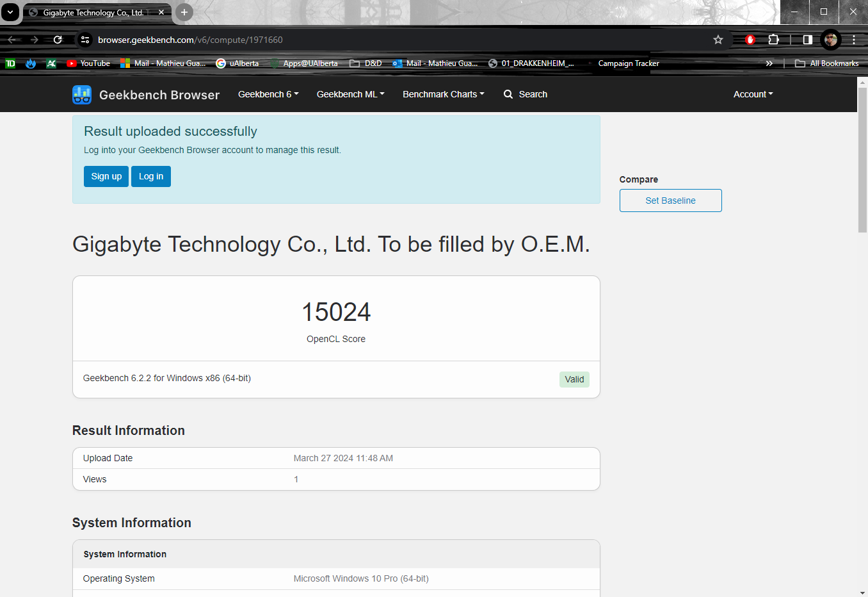Open the TD bank bookmark icon

click(x=10, y=63)
